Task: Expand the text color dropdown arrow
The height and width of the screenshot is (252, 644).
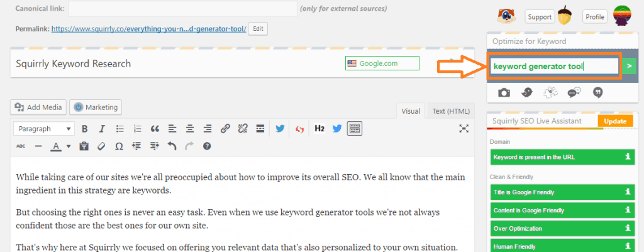Action: click(x=69, y=146)
